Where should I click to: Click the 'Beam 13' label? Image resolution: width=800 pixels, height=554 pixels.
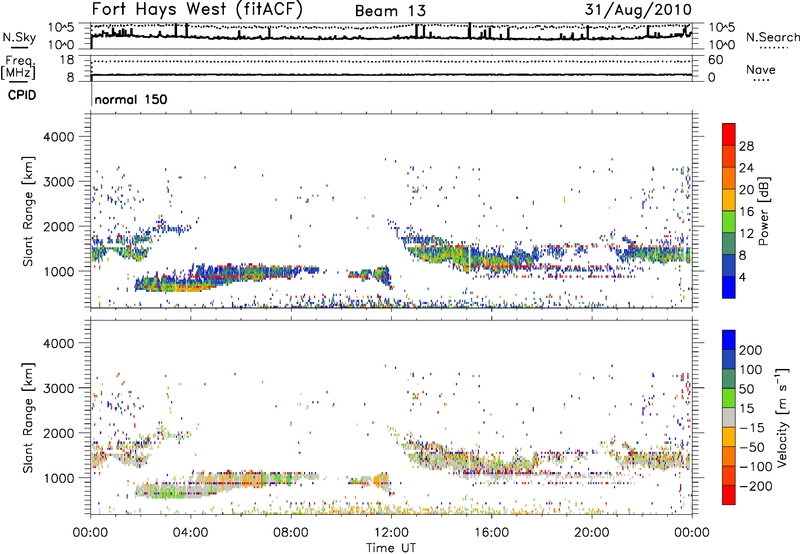click(x=390, y=11)
